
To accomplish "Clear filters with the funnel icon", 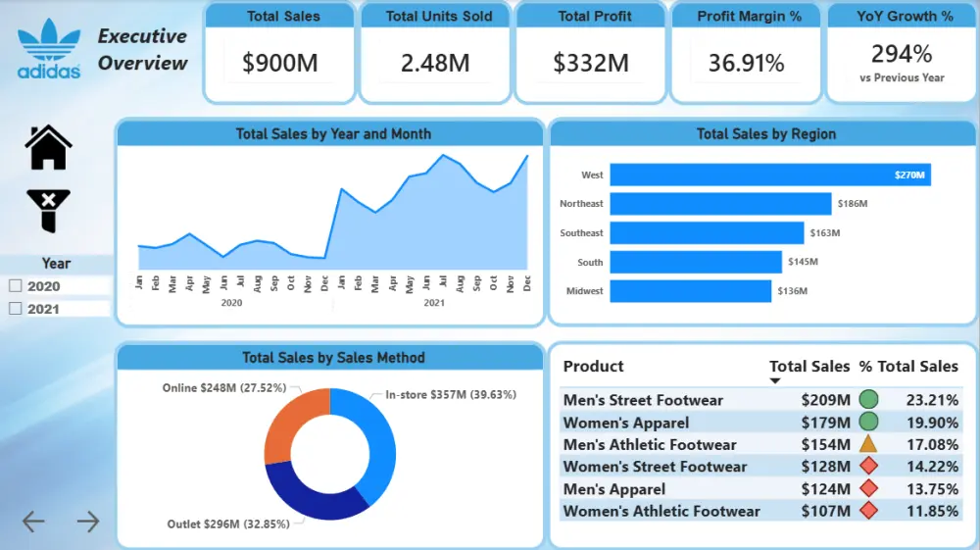I will (49, 211).
